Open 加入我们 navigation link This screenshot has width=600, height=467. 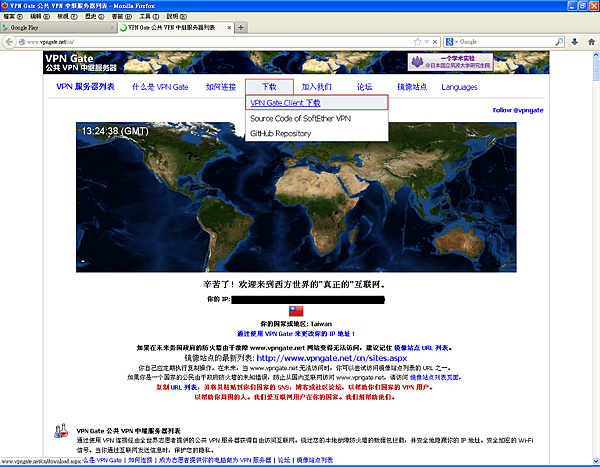[316, 87]
